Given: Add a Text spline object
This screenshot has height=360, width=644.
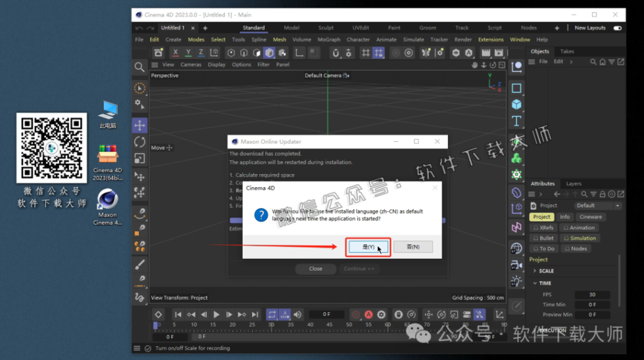Looking at the screenshot, I should pos(516,121).
